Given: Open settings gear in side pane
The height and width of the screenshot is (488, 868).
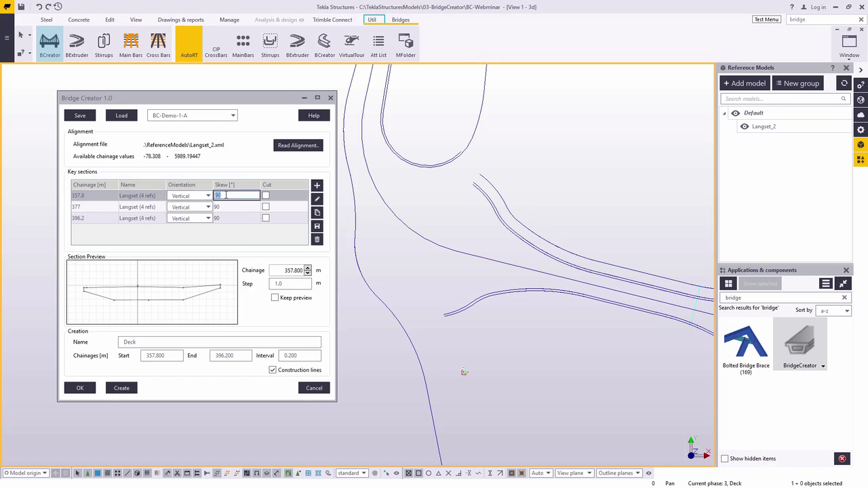Looking at the screenshot, I should pos(861,129).
